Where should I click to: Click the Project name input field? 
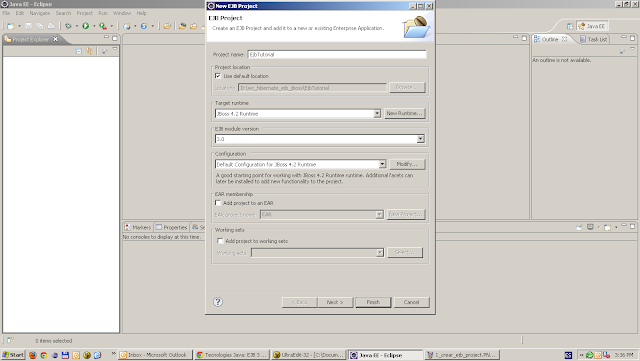(x=337, y=54)
